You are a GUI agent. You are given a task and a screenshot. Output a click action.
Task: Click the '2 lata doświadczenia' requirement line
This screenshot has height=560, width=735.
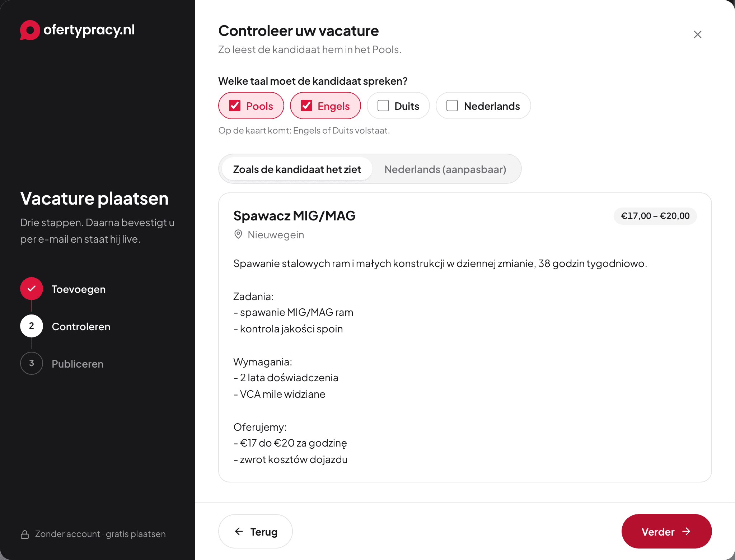[x=286, y=378]
